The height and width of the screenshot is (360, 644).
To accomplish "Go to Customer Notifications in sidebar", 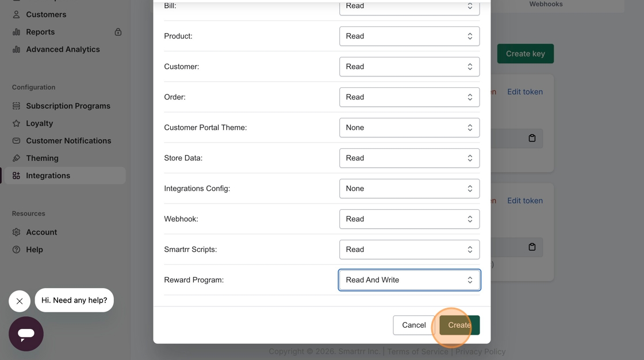I will [68, 141].
